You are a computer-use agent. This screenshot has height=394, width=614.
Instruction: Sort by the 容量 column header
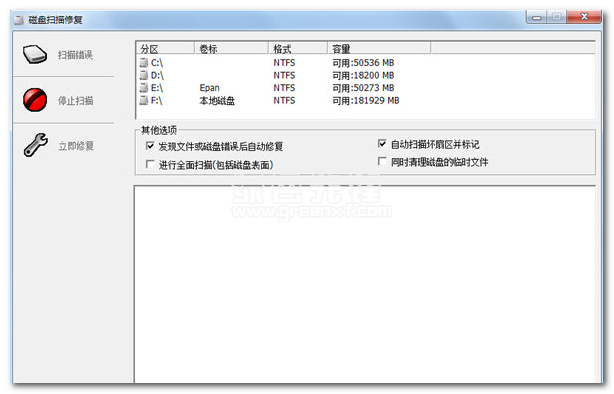pos(379,49)
